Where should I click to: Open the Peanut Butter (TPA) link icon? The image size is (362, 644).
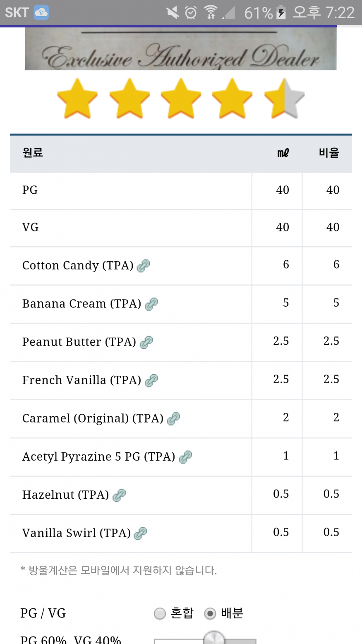point(146,342)
